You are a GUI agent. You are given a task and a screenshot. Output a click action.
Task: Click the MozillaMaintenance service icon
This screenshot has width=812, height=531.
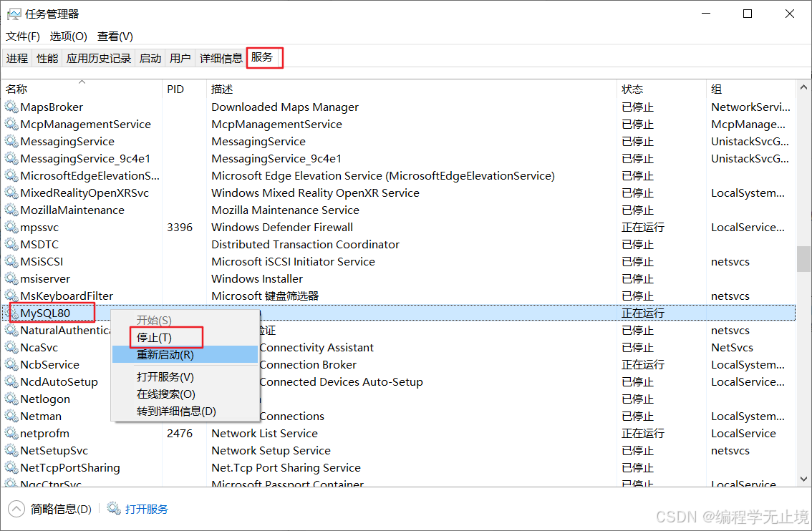pos(11,210)
